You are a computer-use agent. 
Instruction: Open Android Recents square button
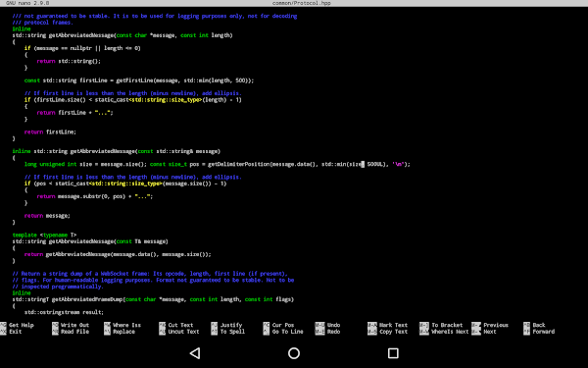(393, 353)
